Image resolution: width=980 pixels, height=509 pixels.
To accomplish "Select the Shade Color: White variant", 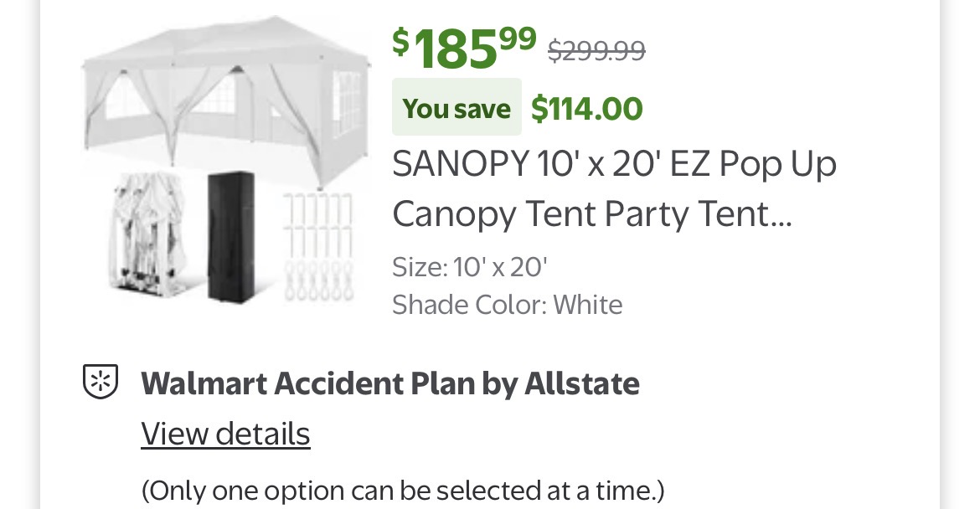I will pos(507,303).
